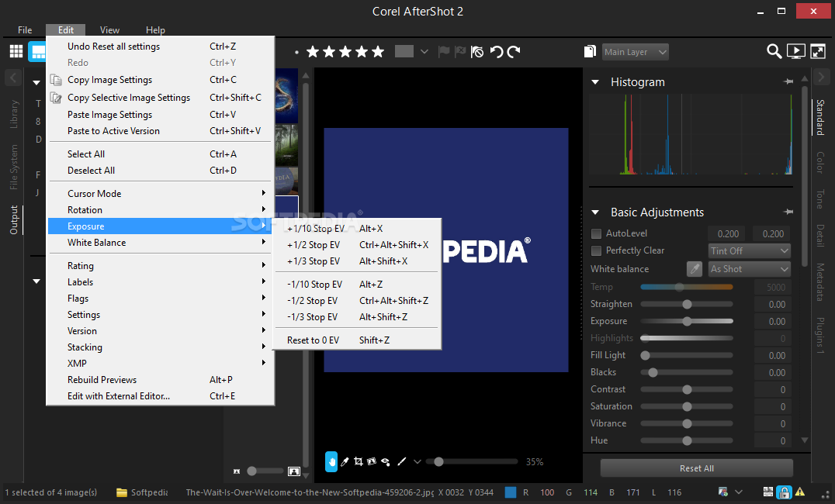Expand tool options chevron after brush tool

click(417, 461)
